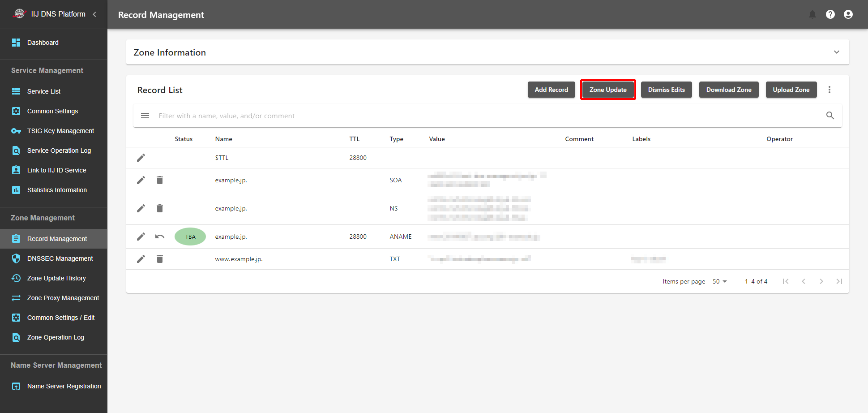The width and height of the screenshot is (868, 413).
Task: Delete the www.example.jp TXT record
Action: 160,259
